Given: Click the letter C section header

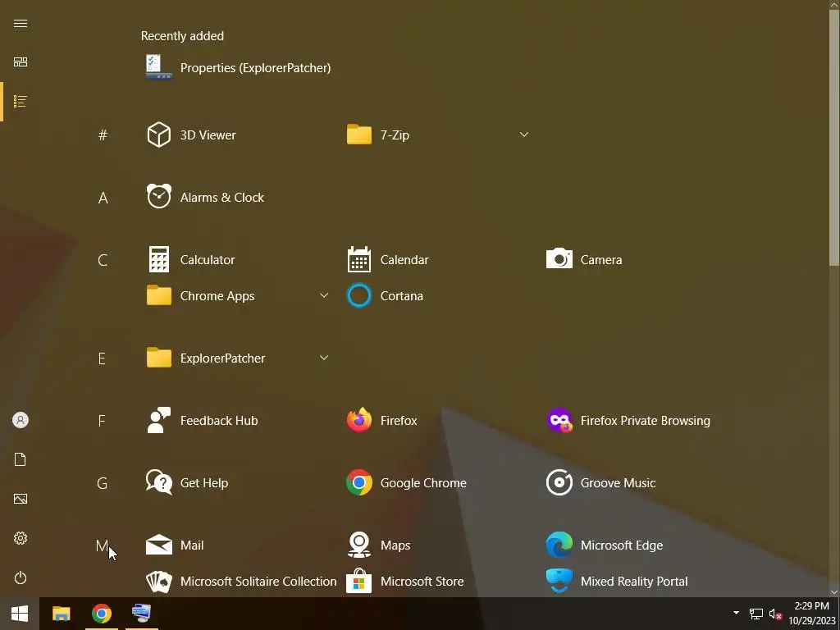Looking at the screenshot, I should tap(103, 260).
